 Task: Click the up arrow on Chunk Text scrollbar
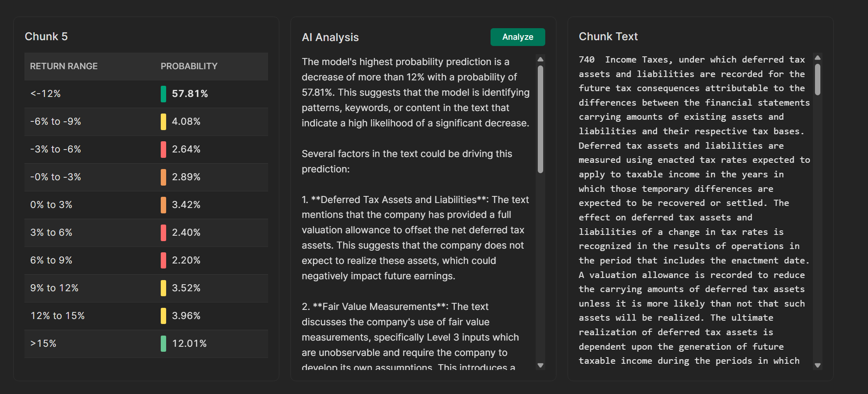pyautogui.click(x=817, y=57)
